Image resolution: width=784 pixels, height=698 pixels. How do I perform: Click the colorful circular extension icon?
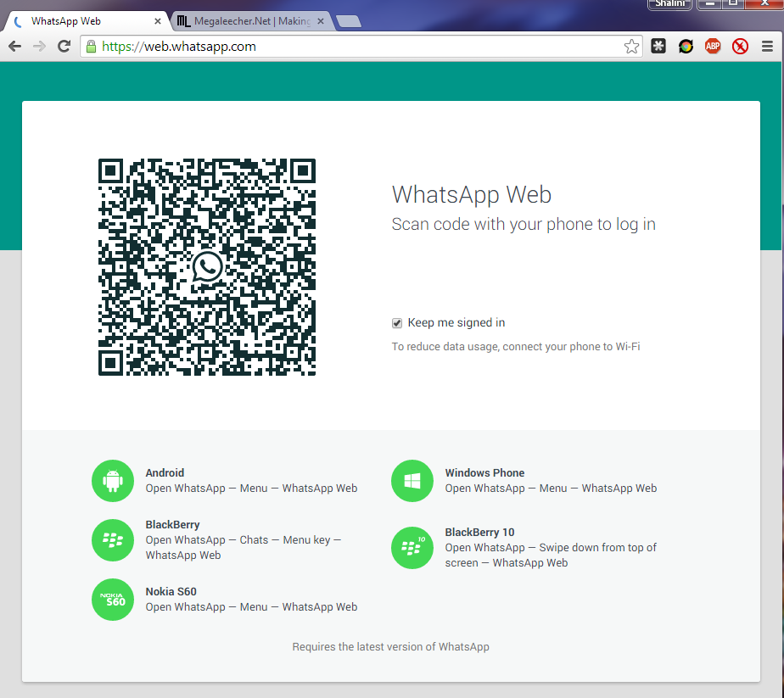coord(686,47)
